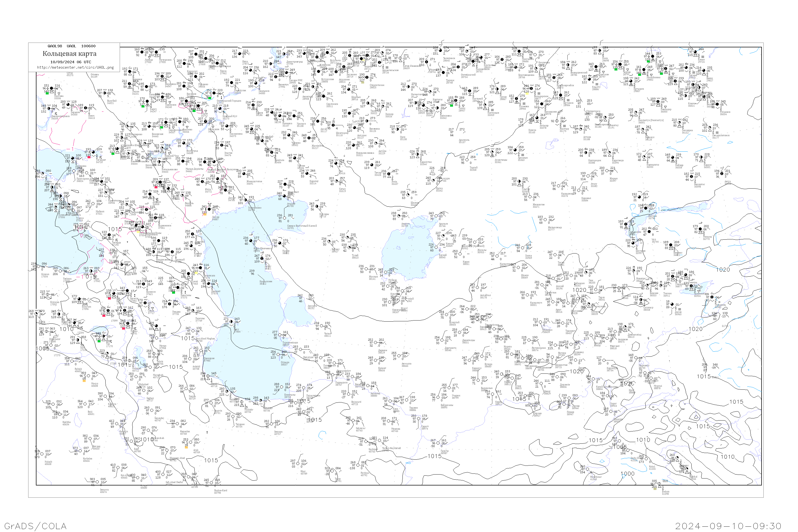The height and width of the screenshot is (532, 798).
Task: Click the olive square at Jhelum station
Action: click(655, 489)
